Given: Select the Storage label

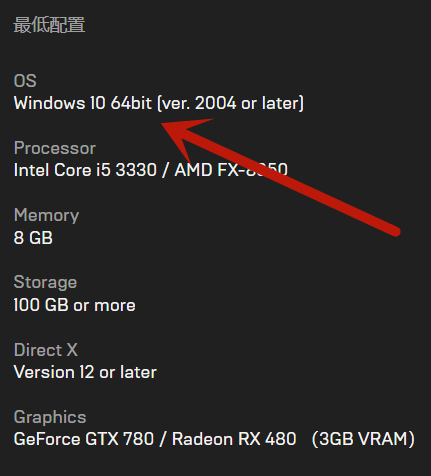Looking at the screenshot, I should point(45,283).
